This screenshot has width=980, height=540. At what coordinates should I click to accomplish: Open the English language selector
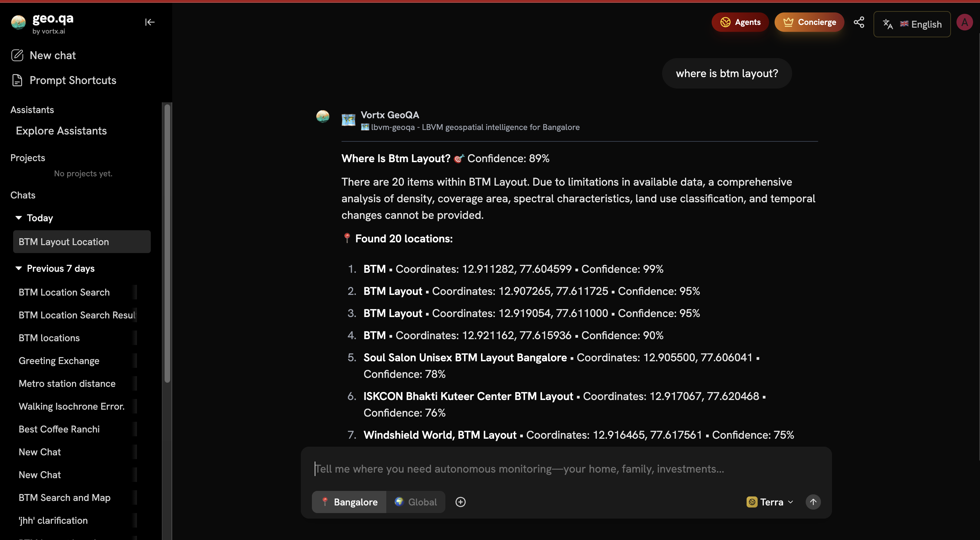[912, 24]
